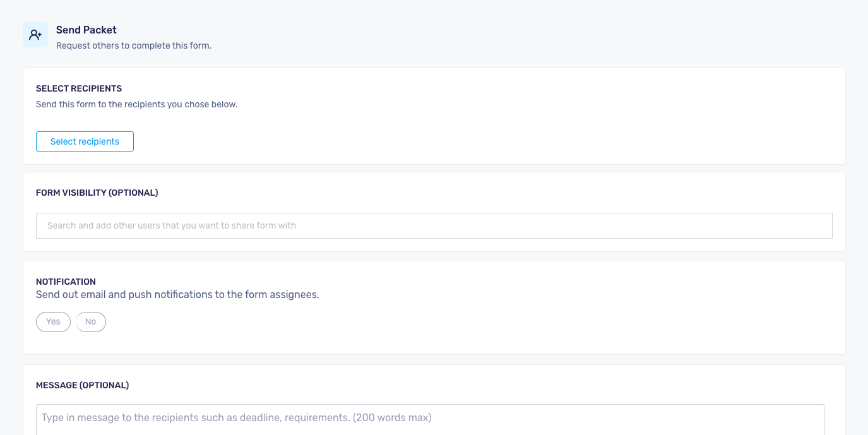
Task: Open the Select recipients button
Action: coord(85,141)
